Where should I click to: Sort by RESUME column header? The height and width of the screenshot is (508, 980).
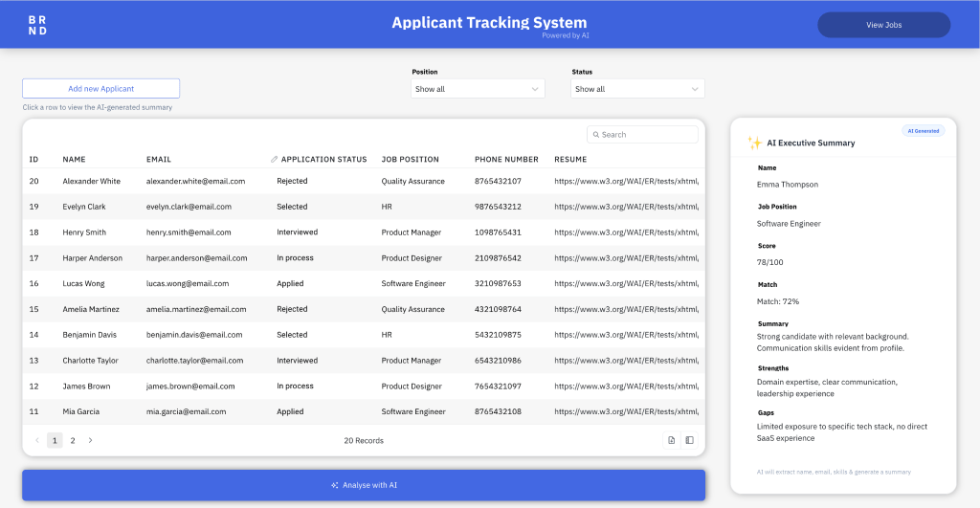coord(570,160)
